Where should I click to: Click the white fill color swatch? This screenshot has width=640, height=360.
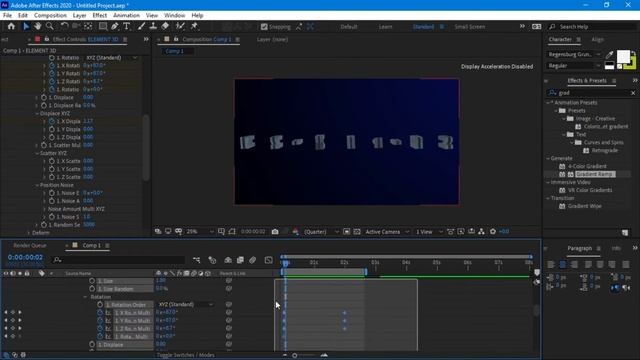click(x=623, y=56)
